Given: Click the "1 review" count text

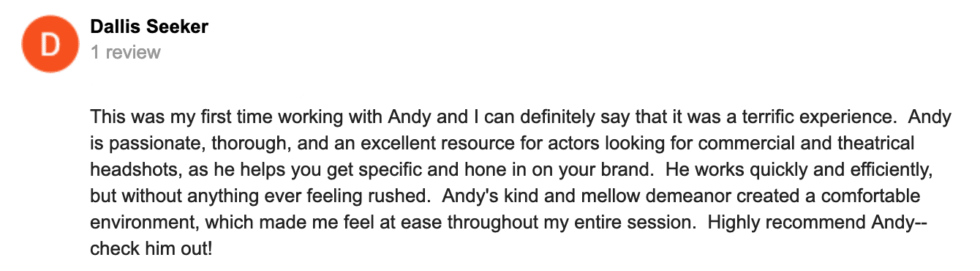Looking at the screenshot, I should (126, 53).
